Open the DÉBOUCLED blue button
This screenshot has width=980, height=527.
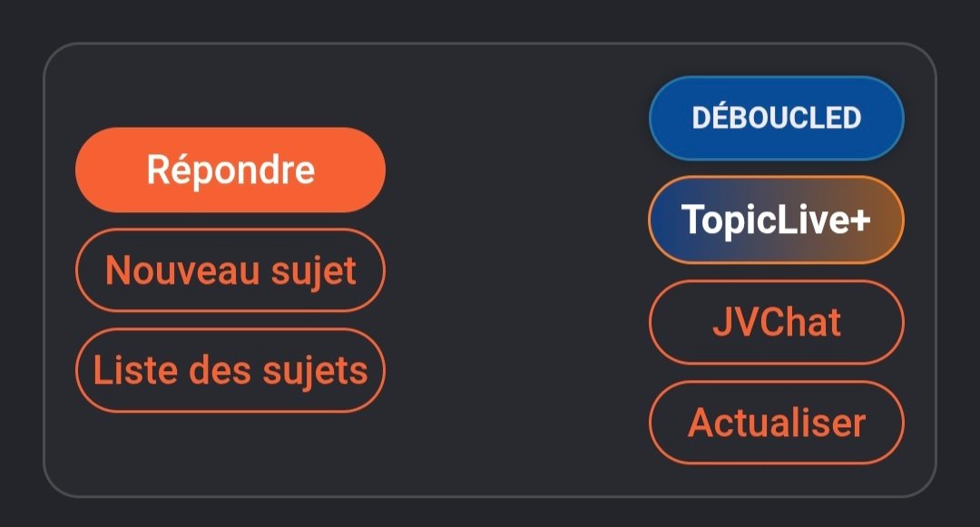point(777,118)
